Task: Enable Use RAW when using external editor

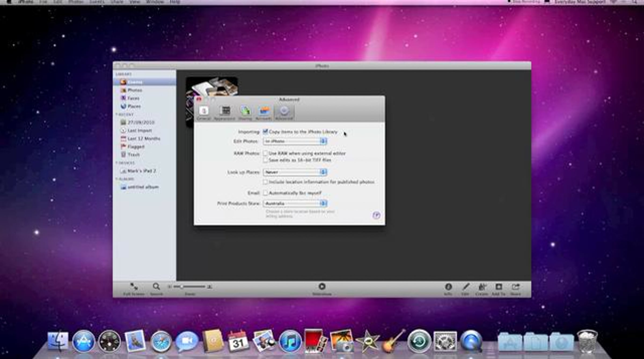Action: [265, 153]
